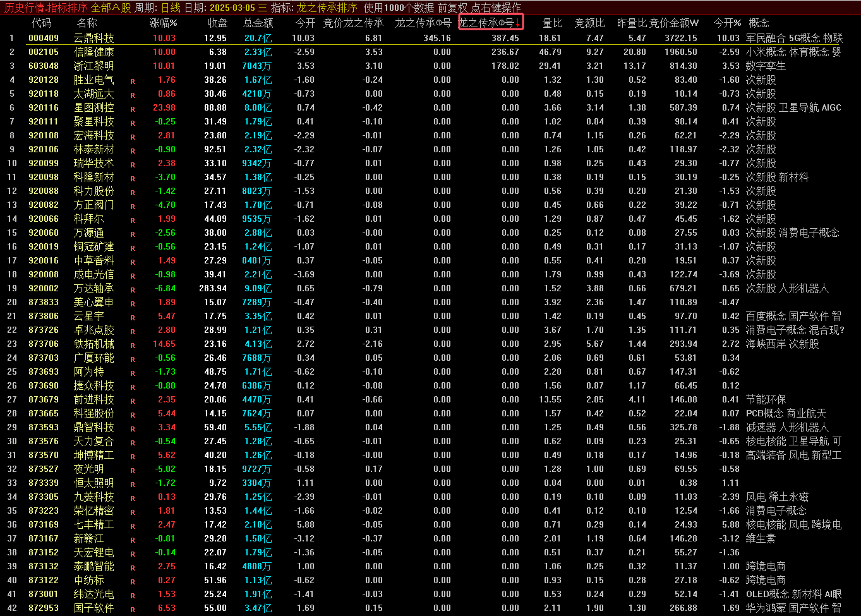Select the stock name 万源通

tap(89, 233)
